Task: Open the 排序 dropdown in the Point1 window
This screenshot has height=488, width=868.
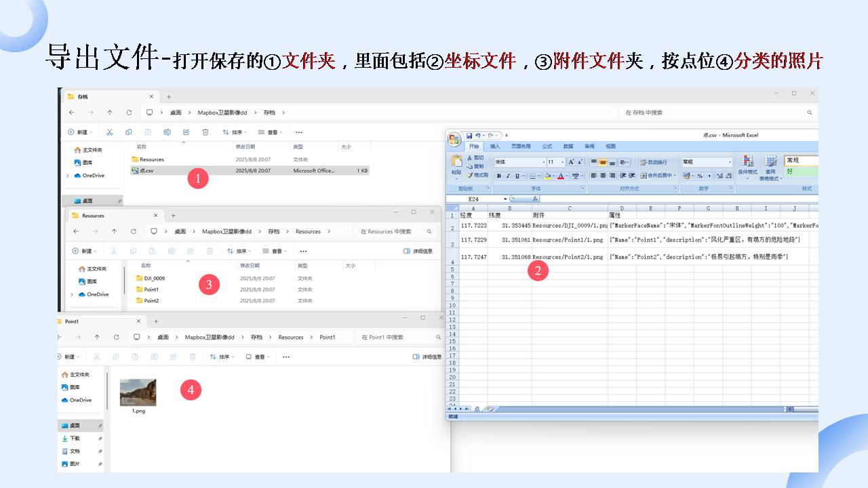Action: pyautogui.click(x=222, y=357)
